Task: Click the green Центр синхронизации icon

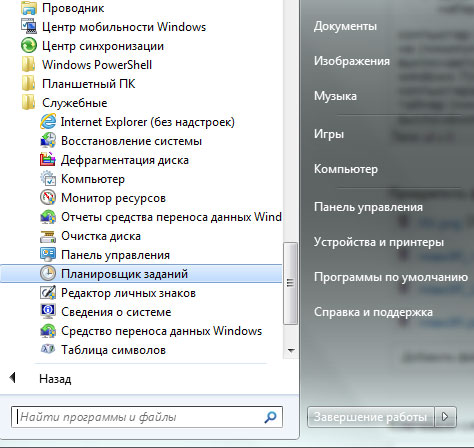Action: (x=29, y=45)
